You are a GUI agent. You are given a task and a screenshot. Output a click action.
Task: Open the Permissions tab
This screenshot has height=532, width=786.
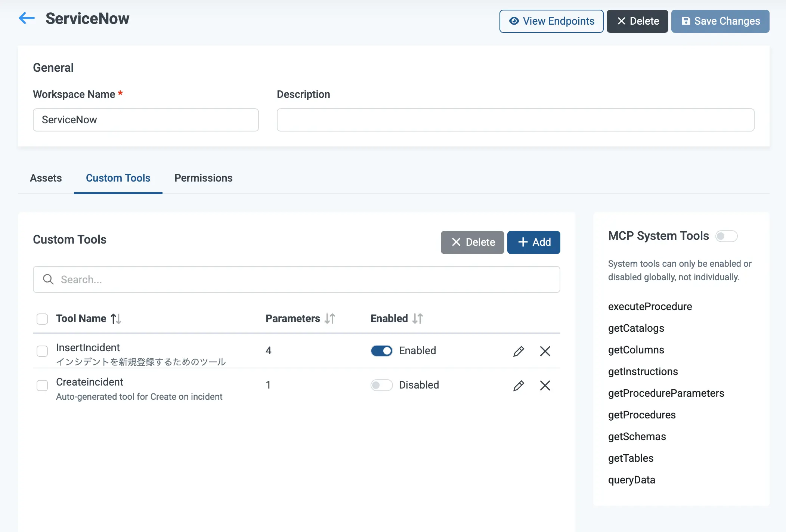pyautogui.click(x=203, y=178)
